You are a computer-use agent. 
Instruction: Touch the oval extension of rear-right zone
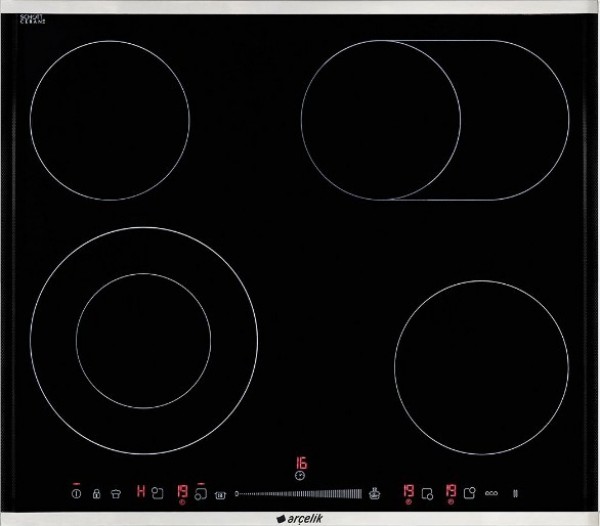(515, 120)
